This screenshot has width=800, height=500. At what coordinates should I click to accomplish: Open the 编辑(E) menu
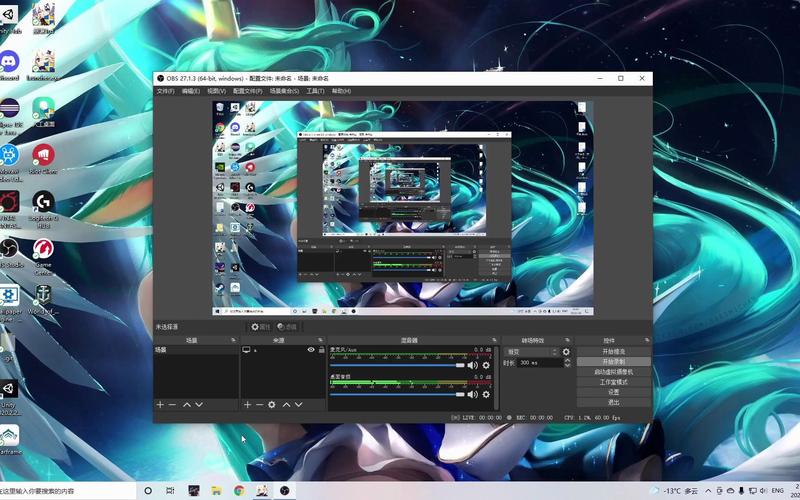click(190, 91)
